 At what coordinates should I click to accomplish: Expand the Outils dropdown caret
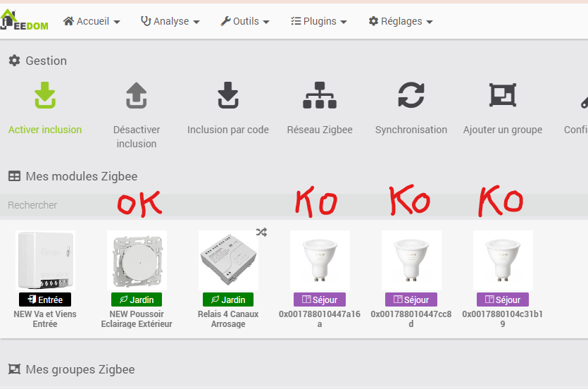(x=266, y=22)
